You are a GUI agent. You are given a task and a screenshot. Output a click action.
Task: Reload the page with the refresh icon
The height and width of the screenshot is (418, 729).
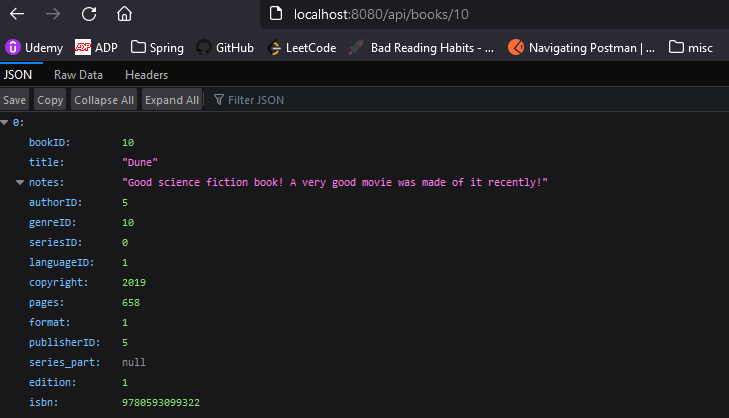point(89,14)
